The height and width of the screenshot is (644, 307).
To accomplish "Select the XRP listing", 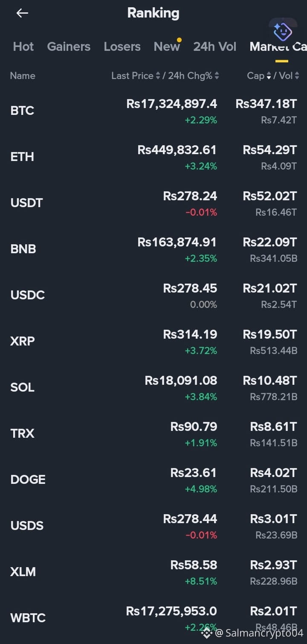I will click(x=153, y=342).
